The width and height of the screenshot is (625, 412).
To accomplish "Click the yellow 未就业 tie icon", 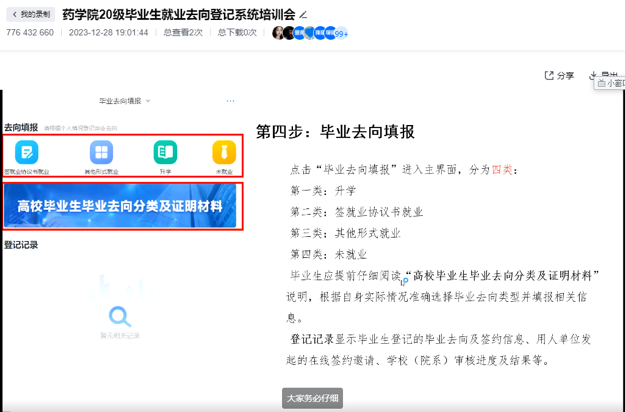I will (223, 152).
